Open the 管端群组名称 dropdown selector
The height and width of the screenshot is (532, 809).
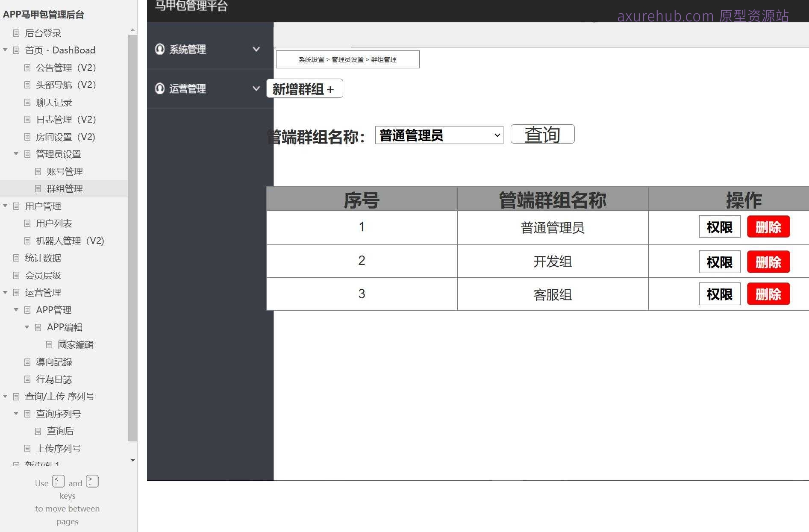coord(439,135)
